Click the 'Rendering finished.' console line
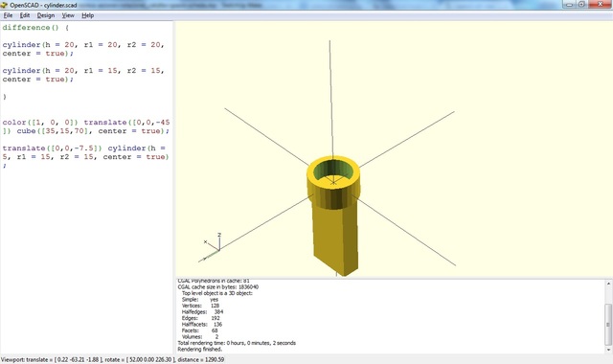Screen dimensions: 613x364 pyautogui.click(x=200, y=349)
